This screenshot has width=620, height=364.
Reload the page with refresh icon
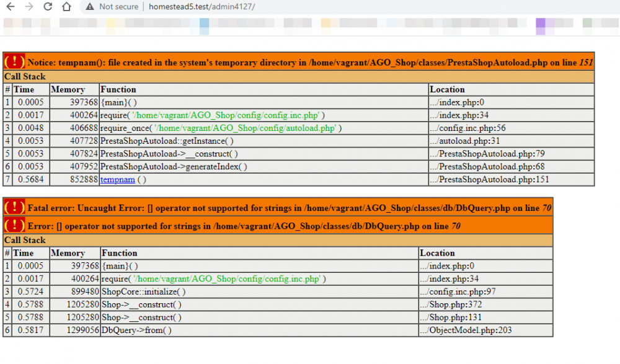(48, 7)
